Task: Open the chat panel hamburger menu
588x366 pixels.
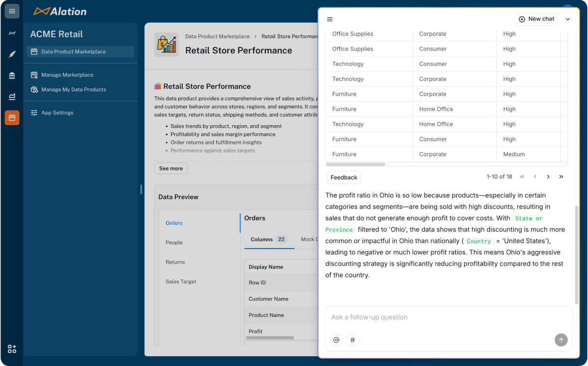Action: 330,19
